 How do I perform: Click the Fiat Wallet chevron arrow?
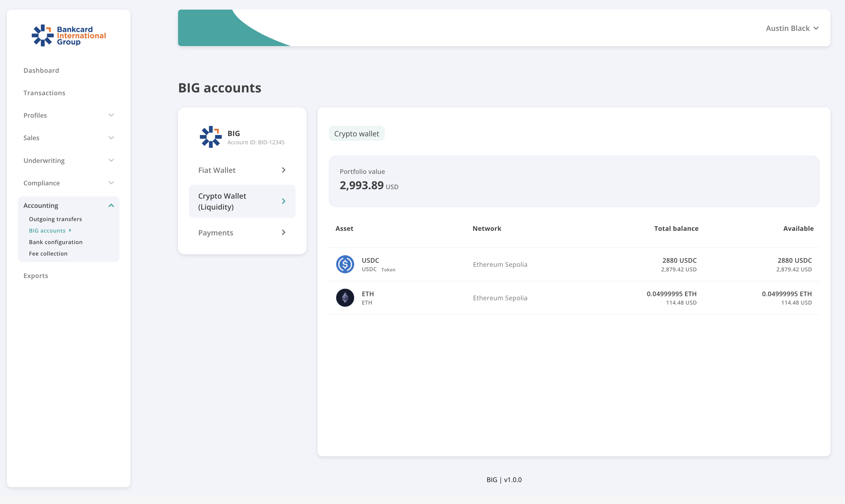click(x=283, y=170)
